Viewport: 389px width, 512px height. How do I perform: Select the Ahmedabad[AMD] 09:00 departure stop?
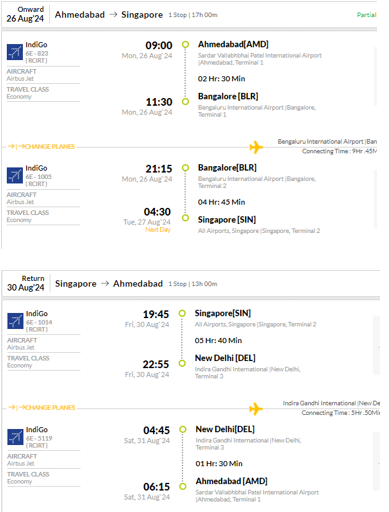tap(185, 44)
